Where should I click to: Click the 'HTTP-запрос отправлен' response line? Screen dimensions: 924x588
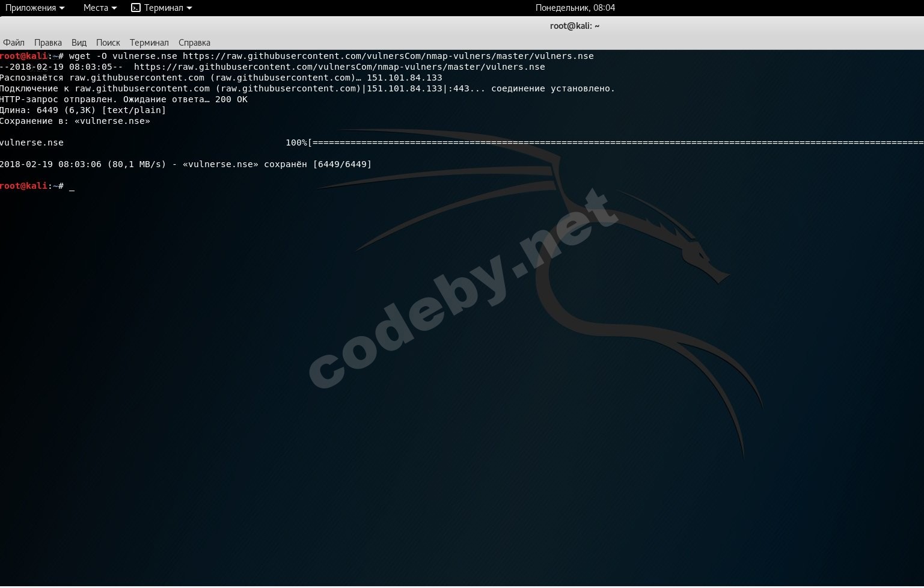(x=124, y=99)
